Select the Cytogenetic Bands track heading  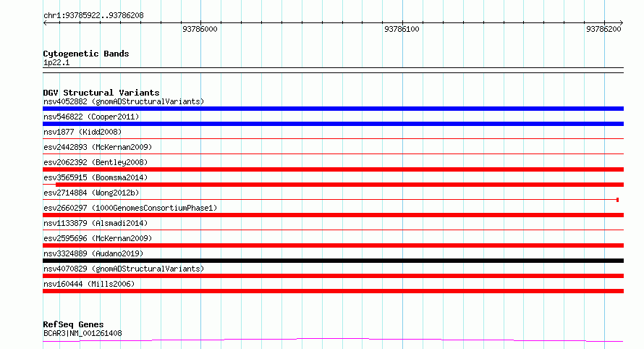86,54
